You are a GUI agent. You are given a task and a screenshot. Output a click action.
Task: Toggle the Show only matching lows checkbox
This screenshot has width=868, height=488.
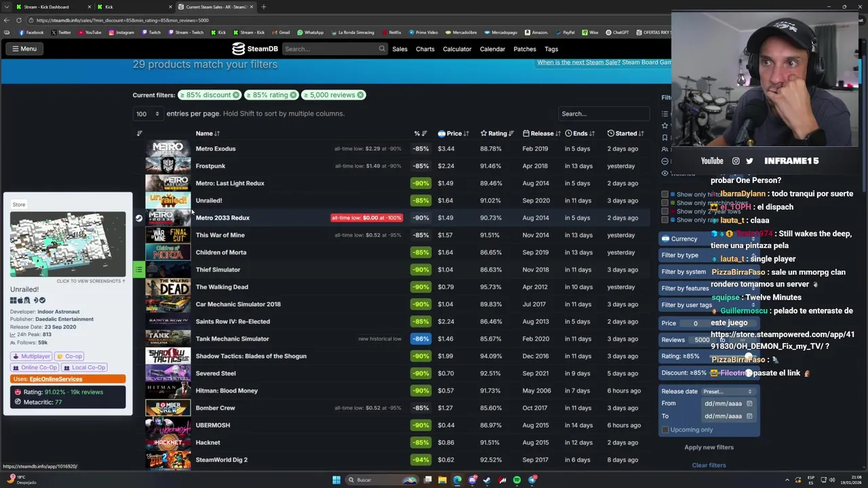(x=665, y=203)
